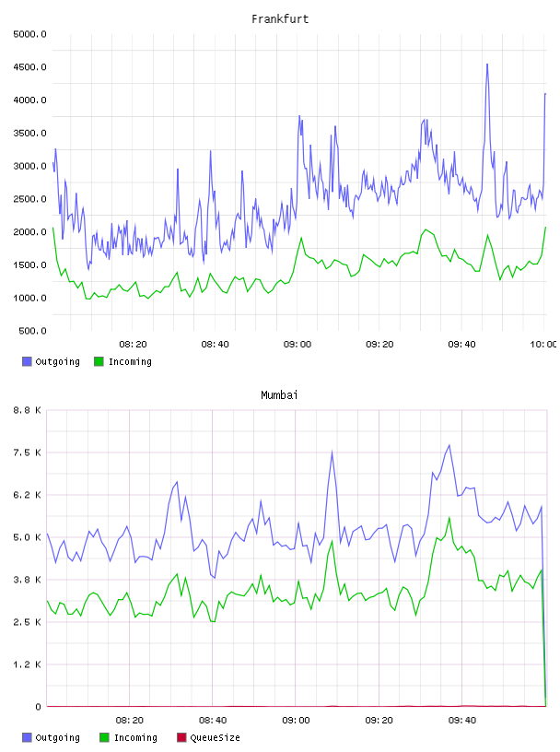Viewport: 560px width, 752px height.
Task: Click the blue Outgoing swatch under Mumbai chart
Action: pyautogui.click(x=27, y=737)
